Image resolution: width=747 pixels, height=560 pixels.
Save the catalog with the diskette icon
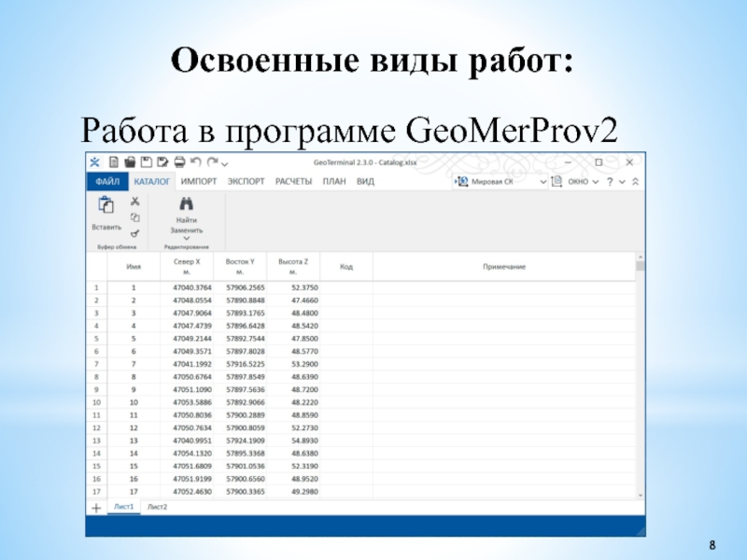point(147,162)
